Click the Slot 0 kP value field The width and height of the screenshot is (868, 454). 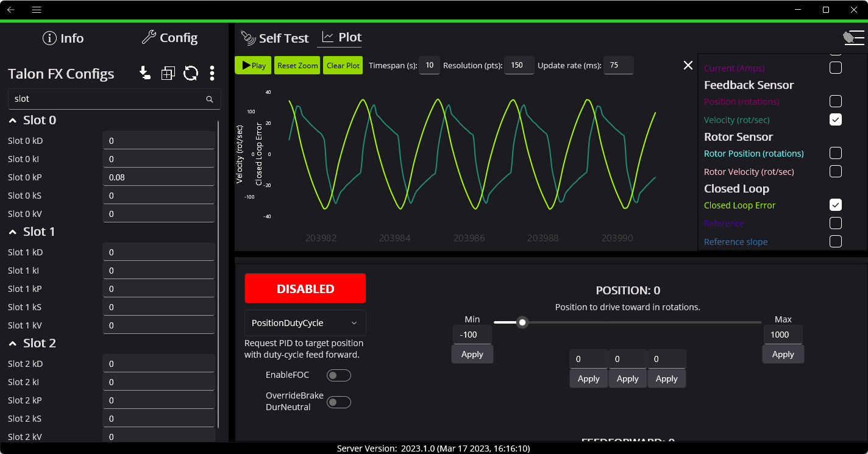(158, 177)
